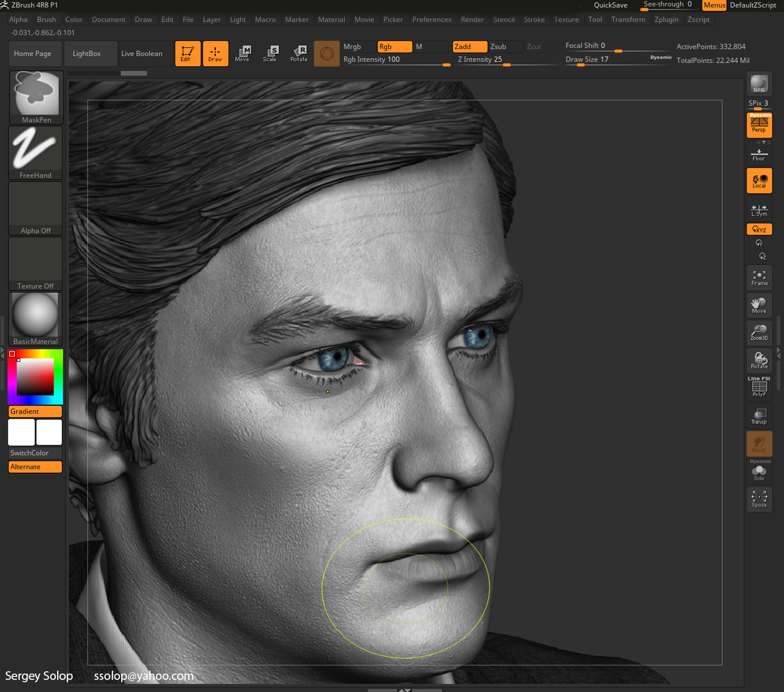
Task: Click the DefaultZScript button
Action: click(x=753, y=5)
